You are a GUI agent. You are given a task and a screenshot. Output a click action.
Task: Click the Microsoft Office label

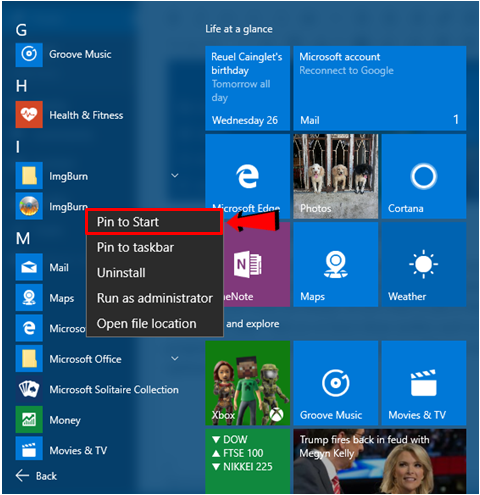click(85, 359)
